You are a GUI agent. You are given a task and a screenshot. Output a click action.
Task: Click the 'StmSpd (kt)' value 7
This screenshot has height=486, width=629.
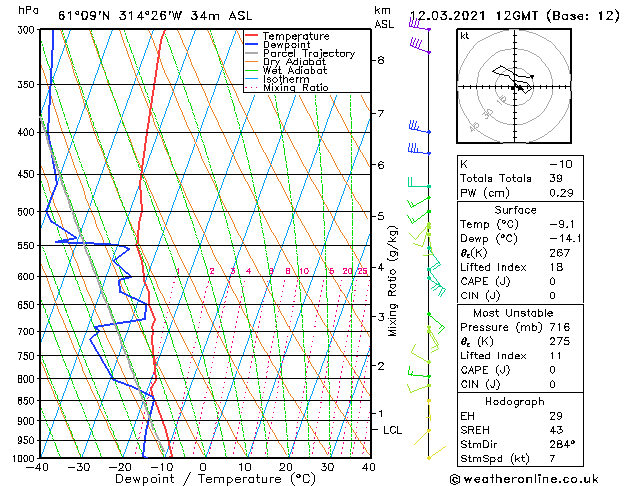click(x=552, y=459)
